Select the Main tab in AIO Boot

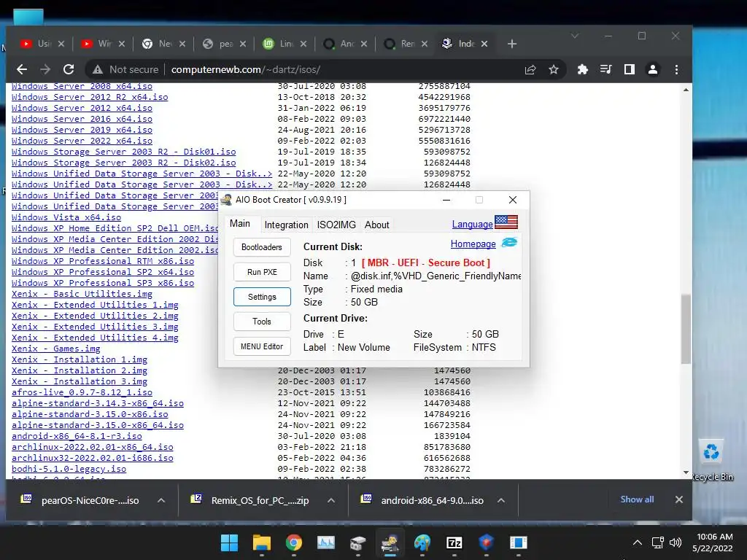[x=239, y=224]
